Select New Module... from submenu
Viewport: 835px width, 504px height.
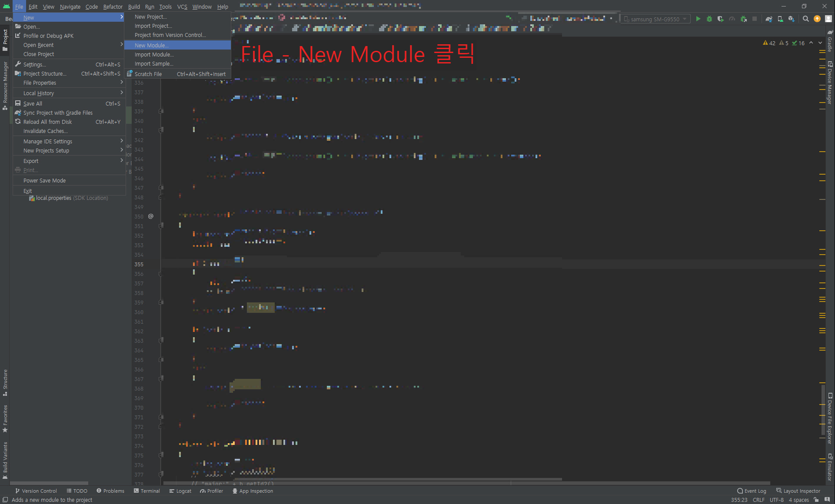point(152,45)
